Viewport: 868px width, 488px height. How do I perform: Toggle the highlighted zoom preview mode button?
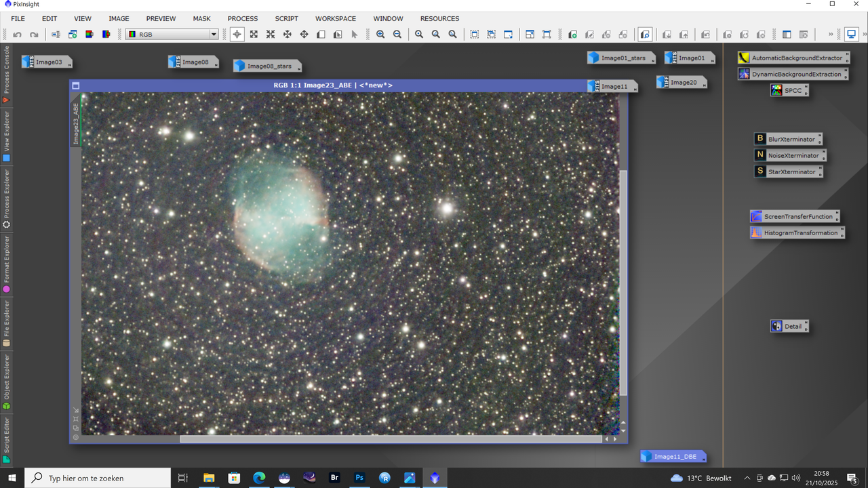[645, 35]
